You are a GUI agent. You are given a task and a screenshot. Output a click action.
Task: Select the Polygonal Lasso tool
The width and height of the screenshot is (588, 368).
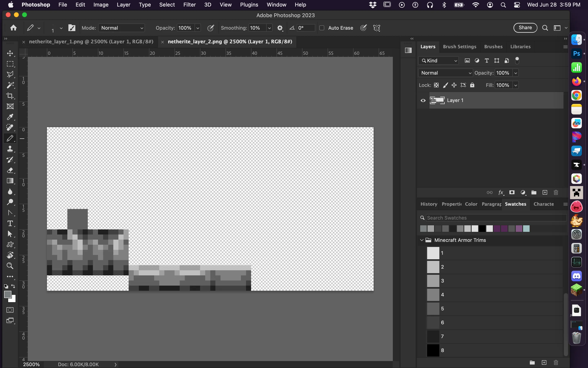pyautogui.click(x=10, y=74)
